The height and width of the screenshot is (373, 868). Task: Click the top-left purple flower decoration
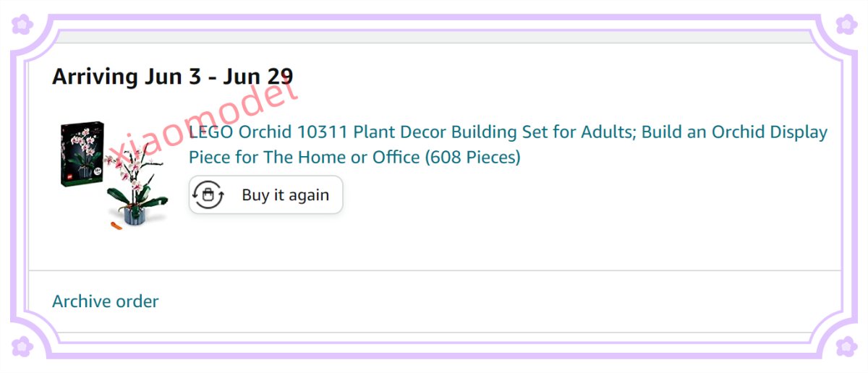click(23, 25)
